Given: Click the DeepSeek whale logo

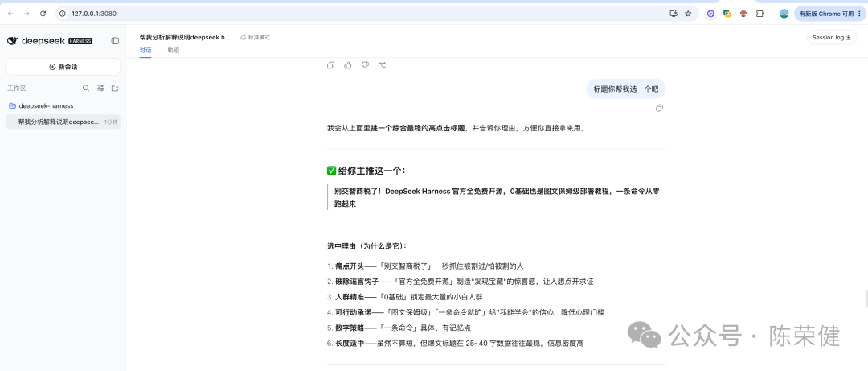Looking at the screenshot, I should (x=13, y=41).
